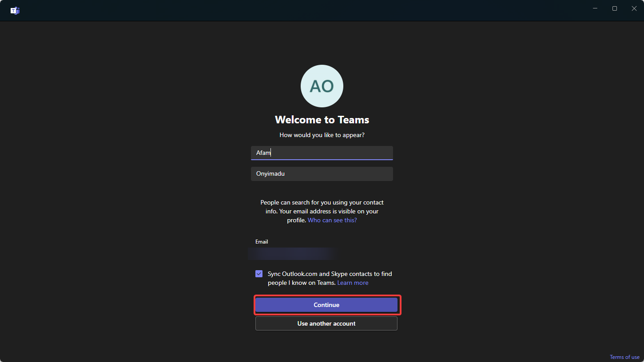Minimize the Teams window
The width and height of the screenshot is (644, 362).
[595, 8]
